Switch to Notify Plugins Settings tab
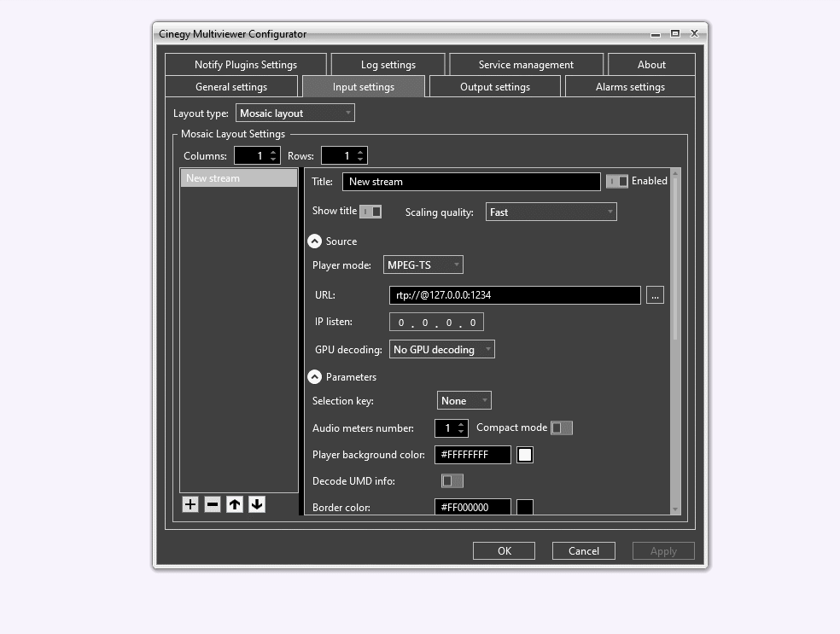The image size is (840, 634). (x=246, y=64)
